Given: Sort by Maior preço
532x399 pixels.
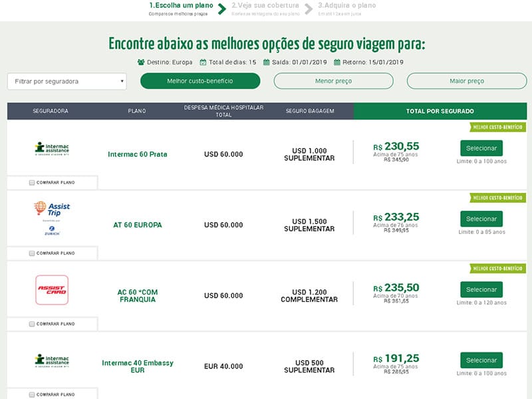Looking at the screenshot, I should [467, 81].
